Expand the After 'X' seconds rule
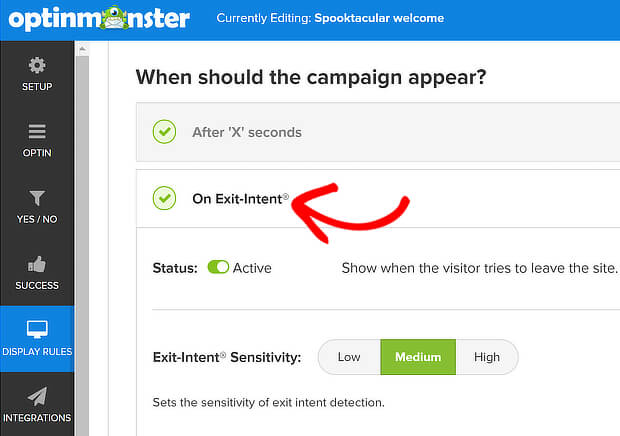Image resolution: width=620 pixels, height=436 pixels. click(x=378, y=132)
